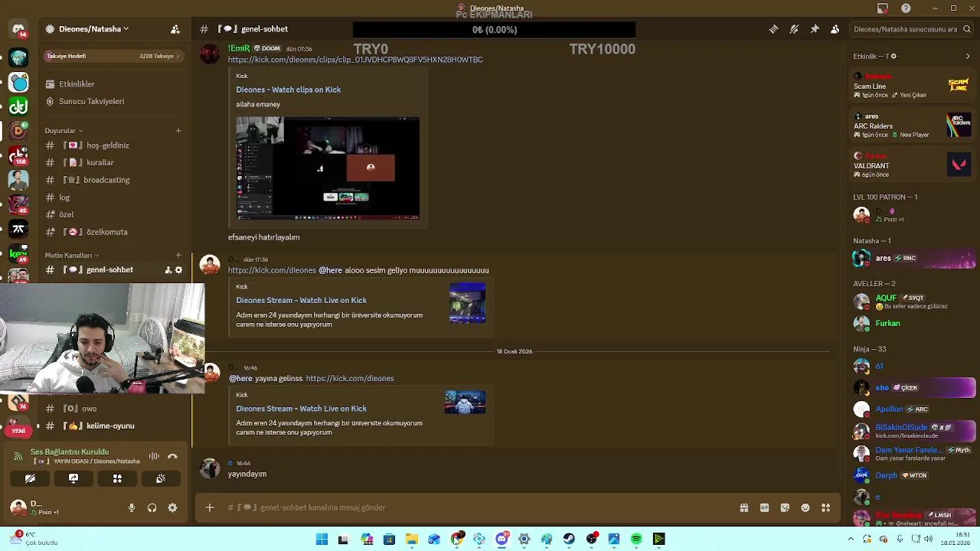Click Dieones - Watch clips on Kick title
980x551 pixels.
pos(289,90)
